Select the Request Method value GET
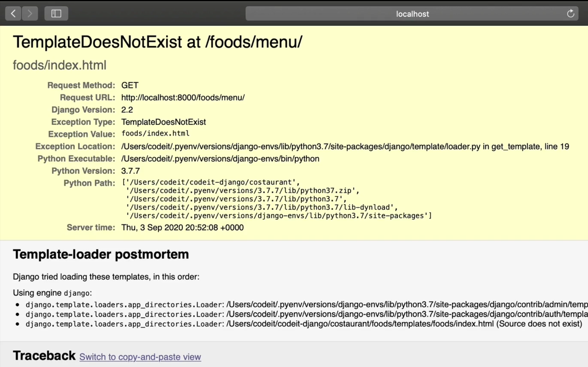 [x=130, y=85]
